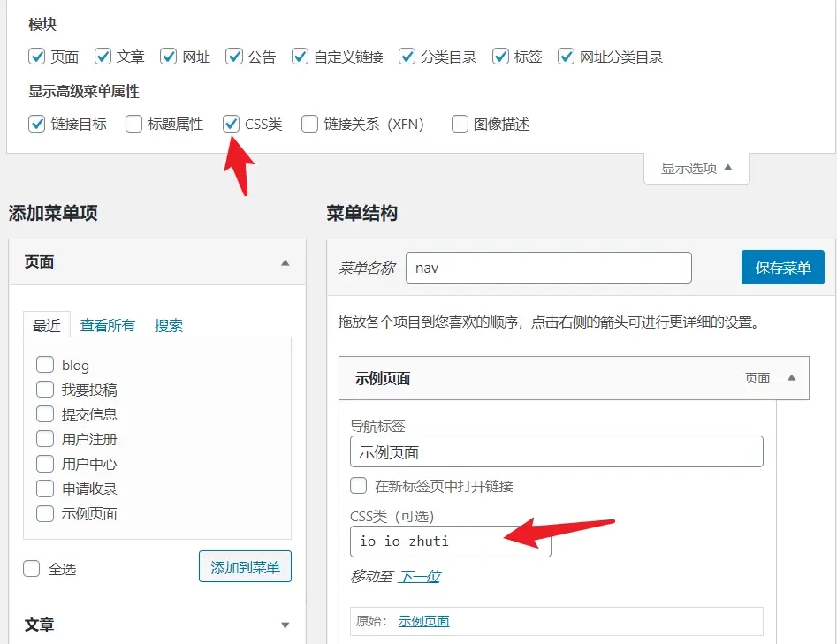The width and height of the screenshot is (837, 644).
Task: Collapse the 示例页面 menu item arrow
Action: click(x=791, y=378)
